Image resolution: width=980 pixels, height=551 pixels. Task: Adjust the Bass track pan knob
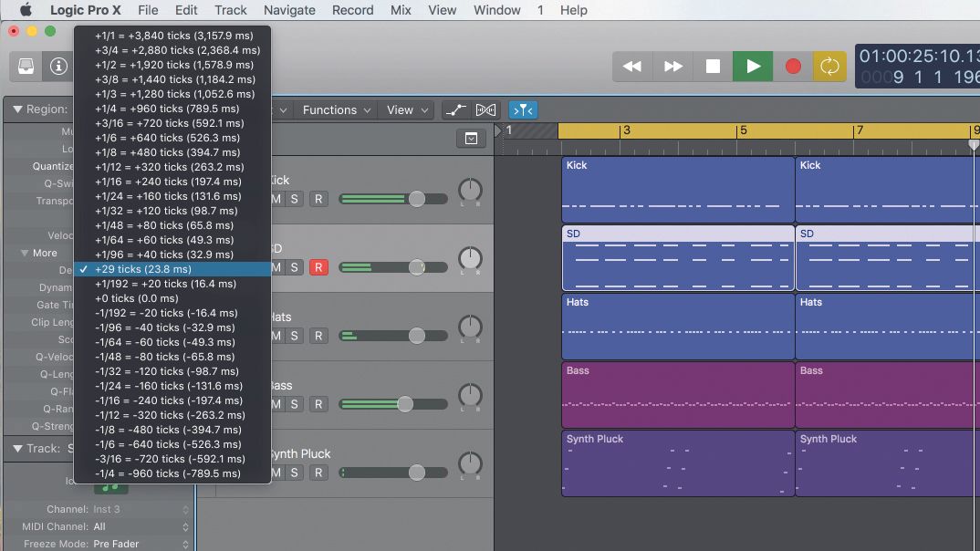tap(470, 395)
